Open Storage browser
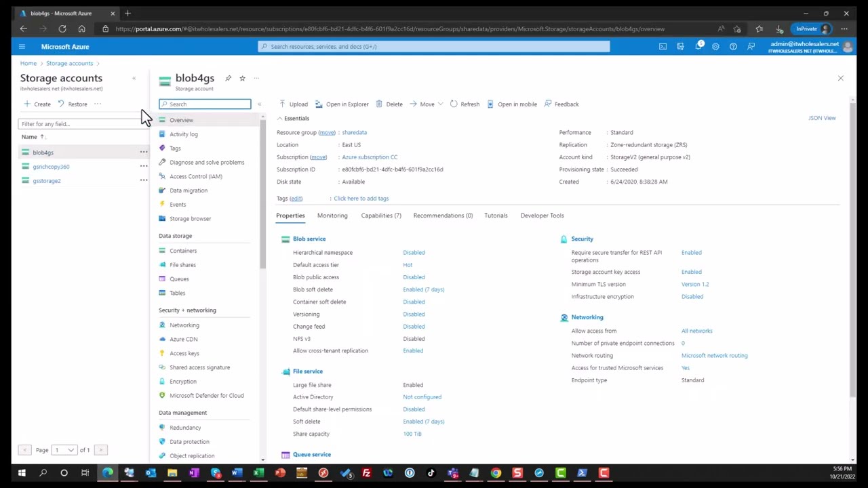Image resolution: width=868 pixels, height=488 pixels. click(190, 219)
